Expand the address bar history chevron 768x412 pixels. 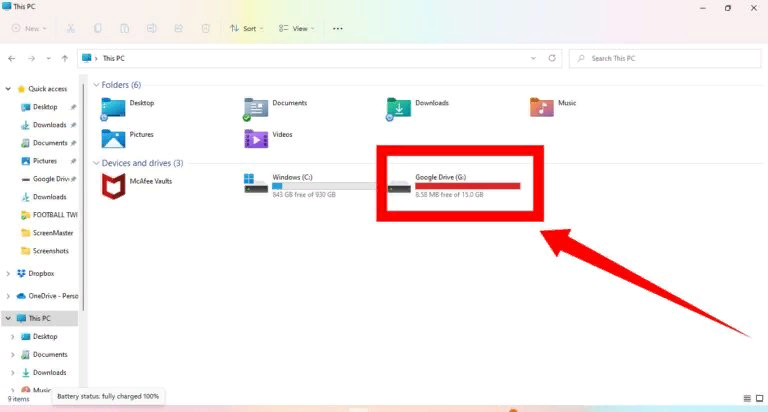click(533, 58)
